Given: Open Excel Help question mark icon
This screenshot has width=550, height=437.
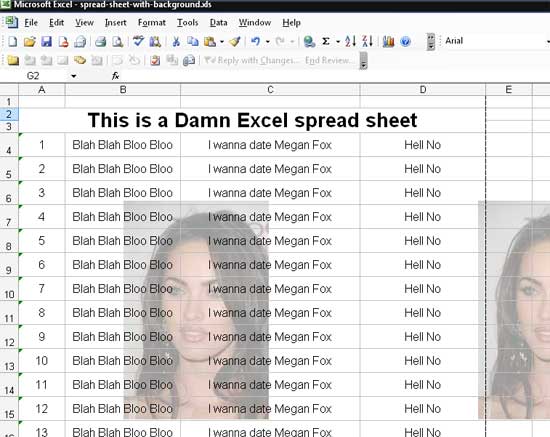Looking at the screenshot, I should (x=405, y=42).
